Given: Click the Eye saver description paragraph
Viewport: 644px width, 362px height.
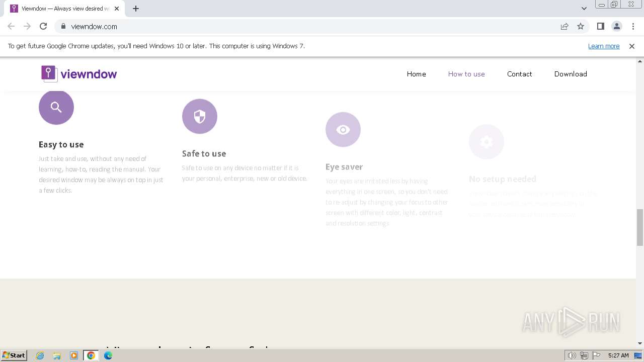Looking at the screenshot, I should pos(386,202).
